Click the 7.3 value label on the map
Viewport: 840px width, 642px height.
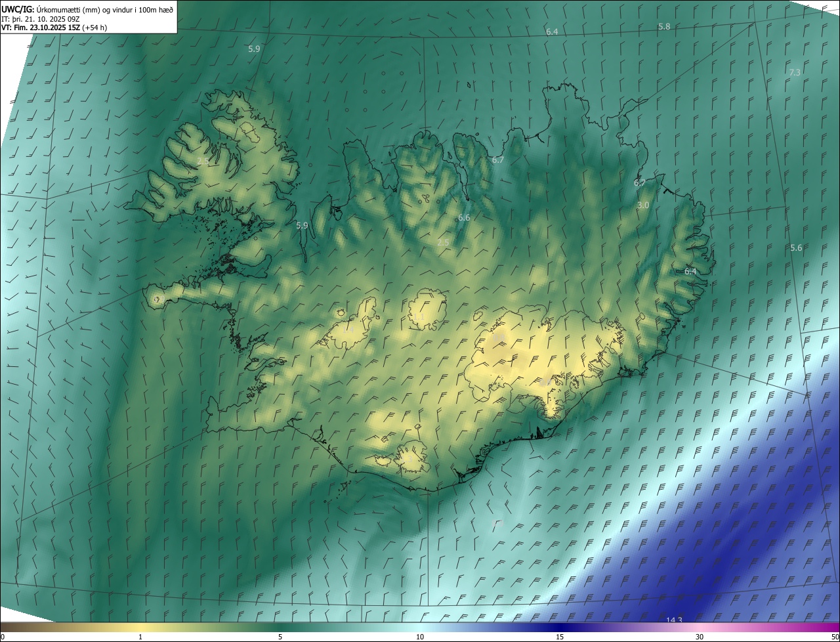coord(795,72)
